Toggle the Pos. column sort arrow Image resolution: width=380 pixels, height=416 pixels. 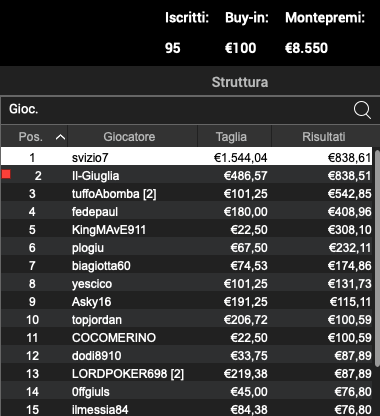pos(60,137)
